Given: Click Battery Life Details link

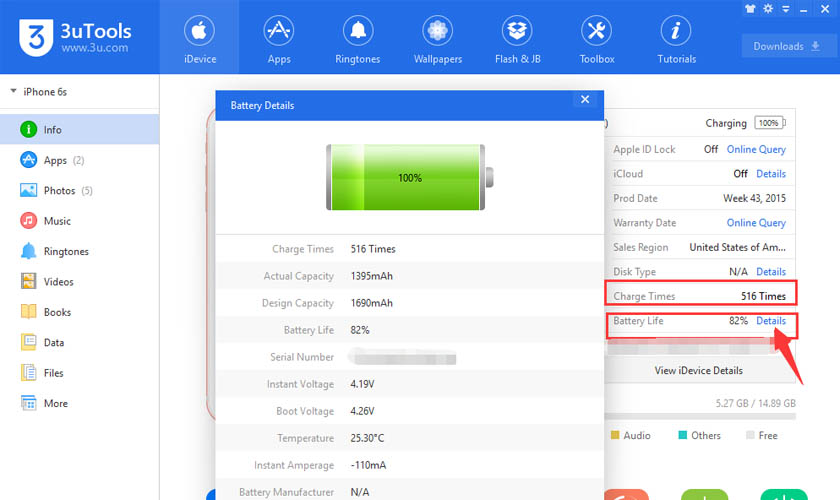Looking at the screenshot, I should pos(770,321).
